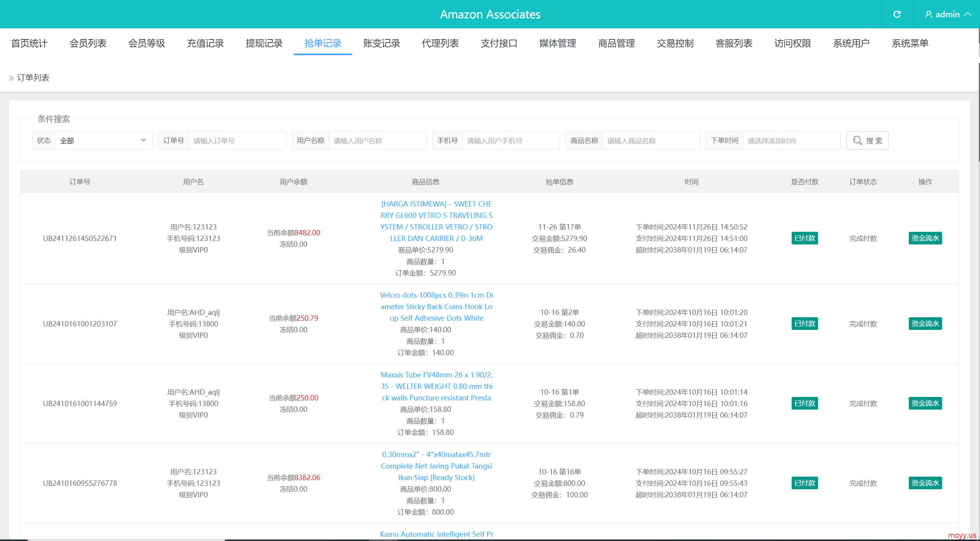Open the 系统菜单 tab
The width and height of the screenshot is (980, 541).
[x=910, y=43]
